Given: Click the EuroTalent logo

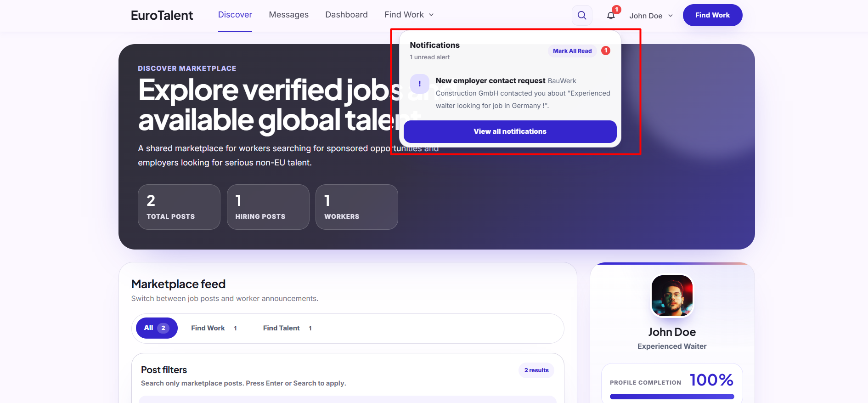Looking at the screenshot, I should [x=162, y=15].
